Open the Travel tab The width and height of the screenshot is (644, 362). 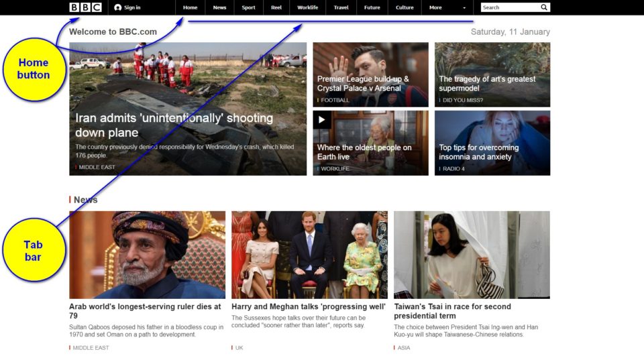(x=341, y=7)
